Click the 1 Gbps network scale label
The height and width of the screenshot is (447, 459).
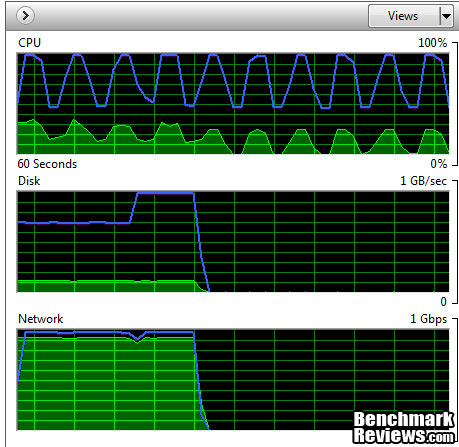coord(428,319)
